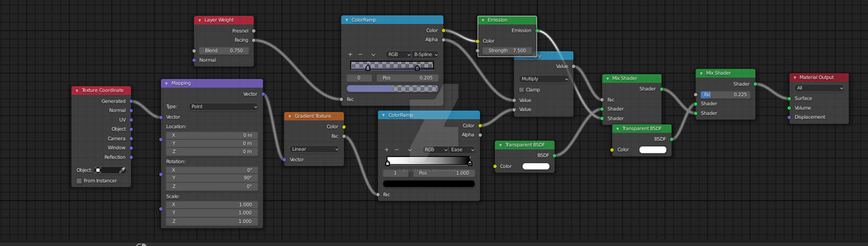868x246 pixels.
Task: Open the Ease interpolation dropdown
Action: click(462, 149)
